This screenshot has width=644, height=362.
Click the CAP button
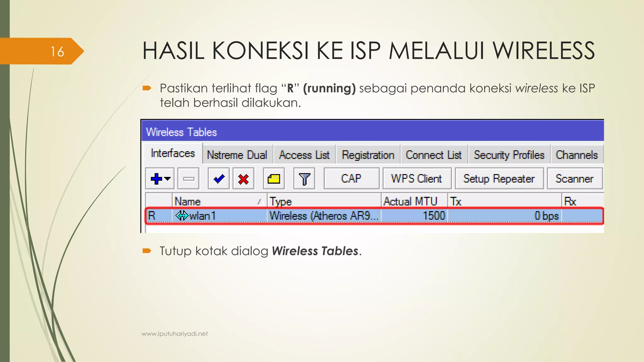[352, 178]
